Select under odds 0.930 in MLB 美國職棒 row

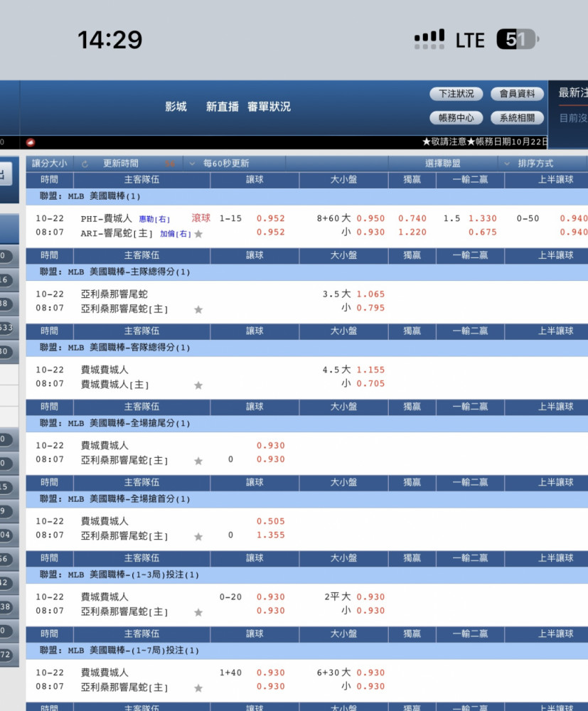click(x=370, y=232)
